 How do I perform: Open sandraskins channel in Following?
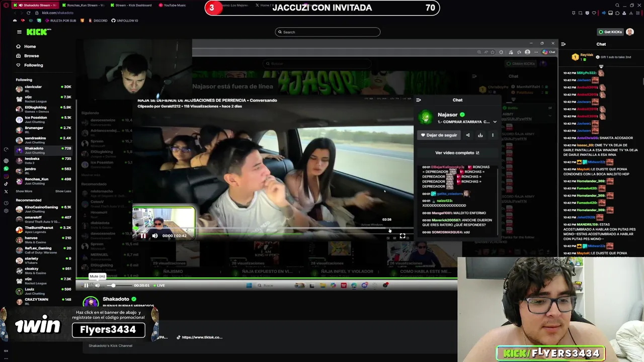point(43,140)
